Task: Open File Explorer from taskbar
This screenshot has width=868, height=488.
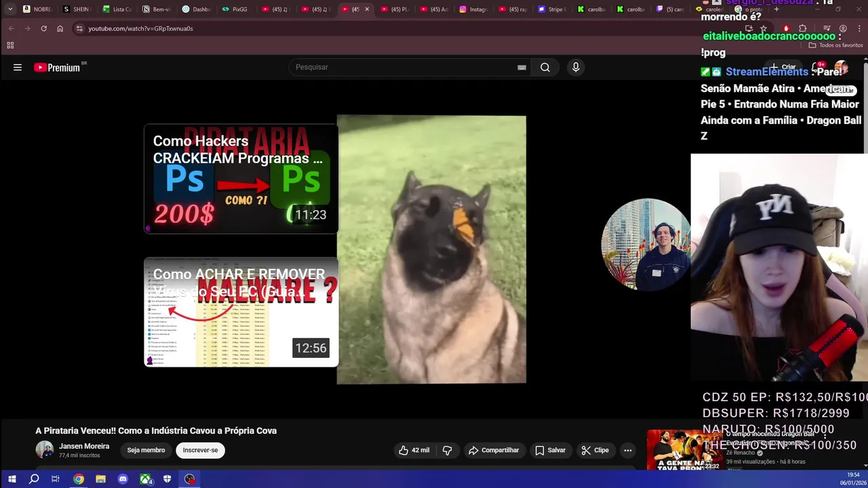Action: (100, 479)
